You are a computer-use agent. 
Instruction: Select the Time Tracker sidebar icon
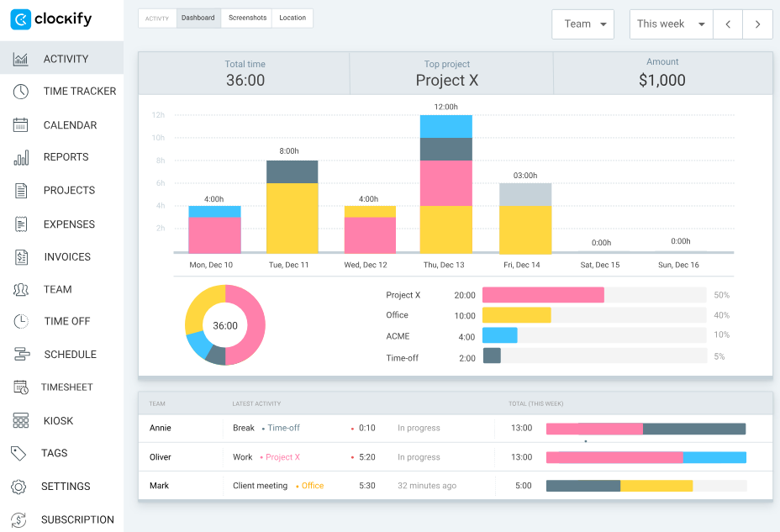20,92
